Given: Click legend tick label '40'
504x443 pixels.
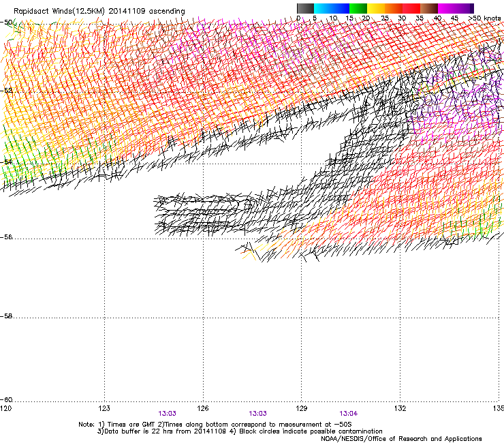Looking at the screenshot, I should (x=437, y=18).
